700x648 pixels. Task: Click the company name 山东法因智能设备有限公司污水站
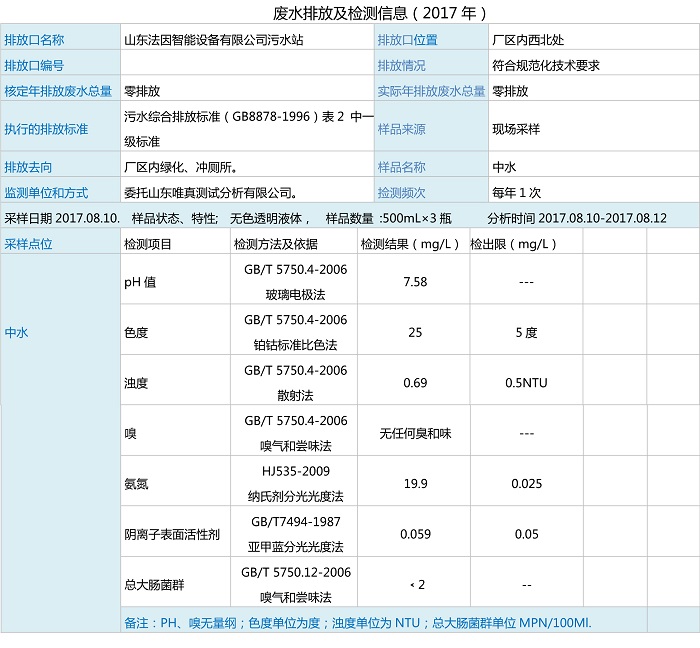pos(214,40)
